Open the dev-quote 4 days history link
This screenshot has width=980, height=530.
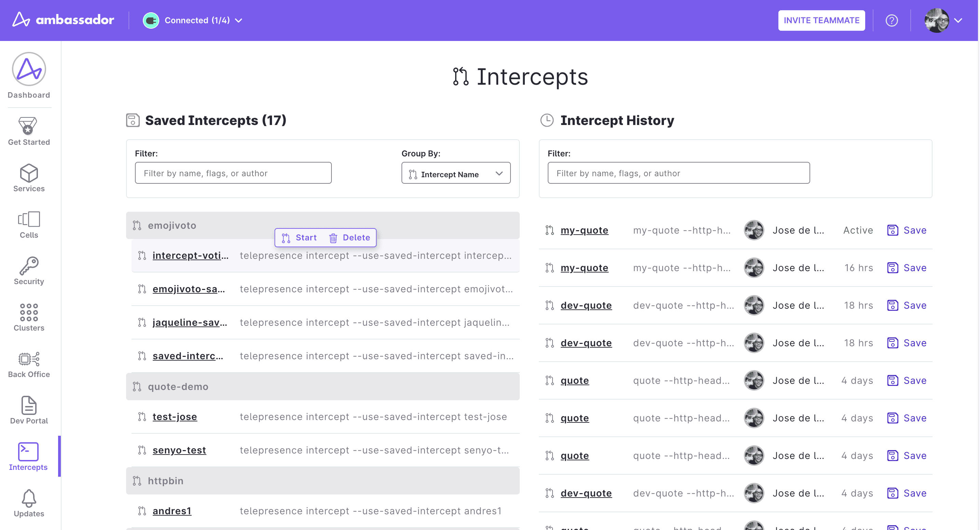586,493
